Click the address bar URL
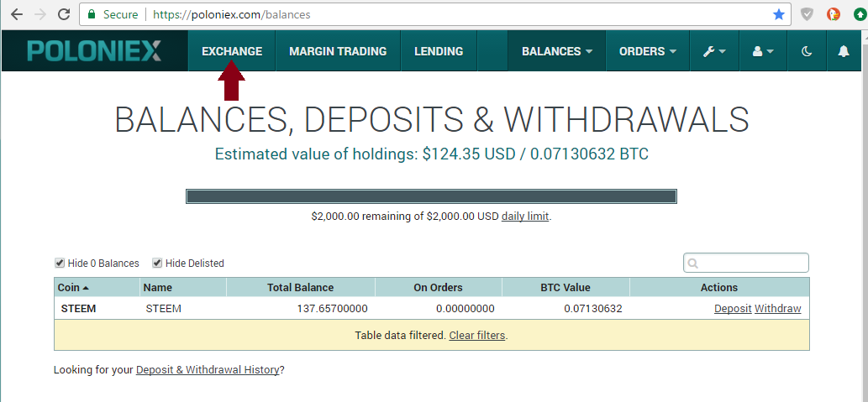868x402 pixels. 231,14
